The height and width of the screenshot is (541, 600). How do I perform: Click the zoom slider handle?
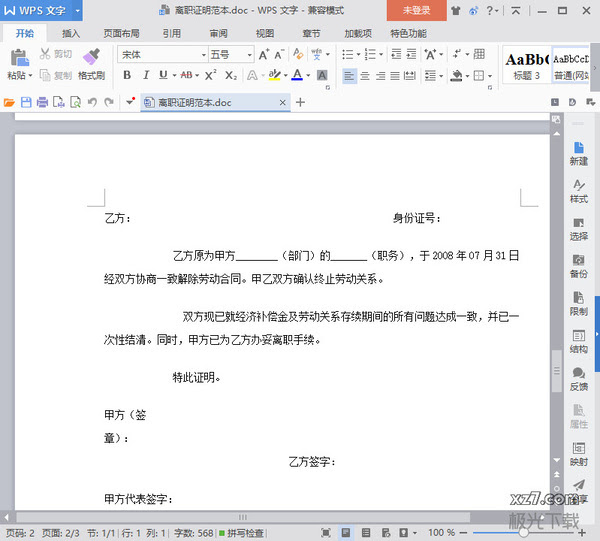tap(523, 533)
